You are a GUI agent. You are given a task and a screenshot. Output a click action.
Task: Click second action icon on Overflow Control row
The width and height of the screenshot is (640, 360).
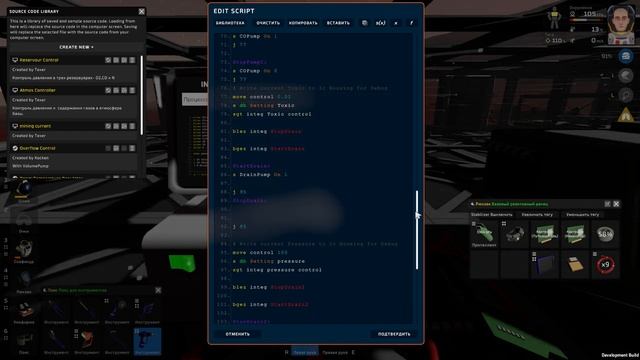tap(116, 148)
